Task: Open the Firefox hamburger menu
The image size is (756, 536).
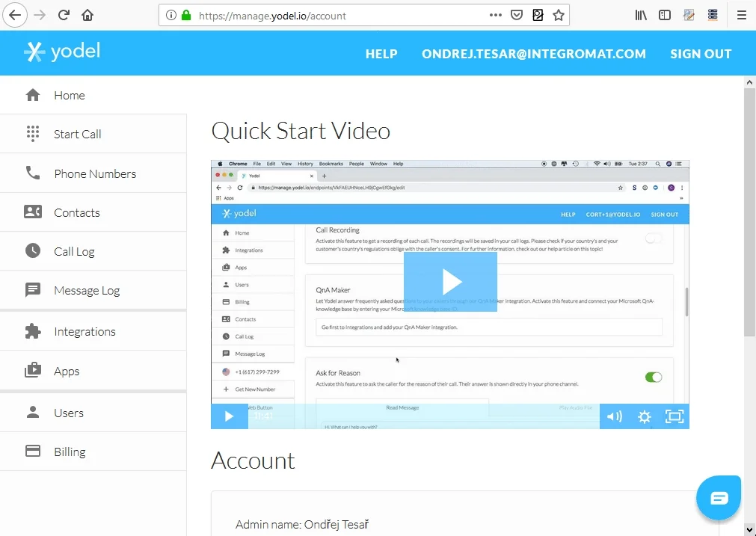Action: [742, 16]
